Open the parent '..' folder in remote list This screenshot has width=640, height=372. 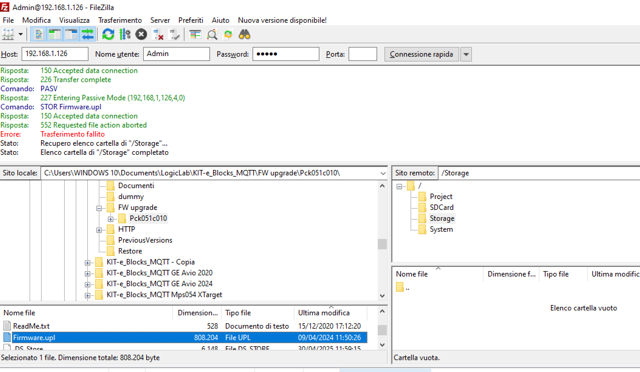402,287
